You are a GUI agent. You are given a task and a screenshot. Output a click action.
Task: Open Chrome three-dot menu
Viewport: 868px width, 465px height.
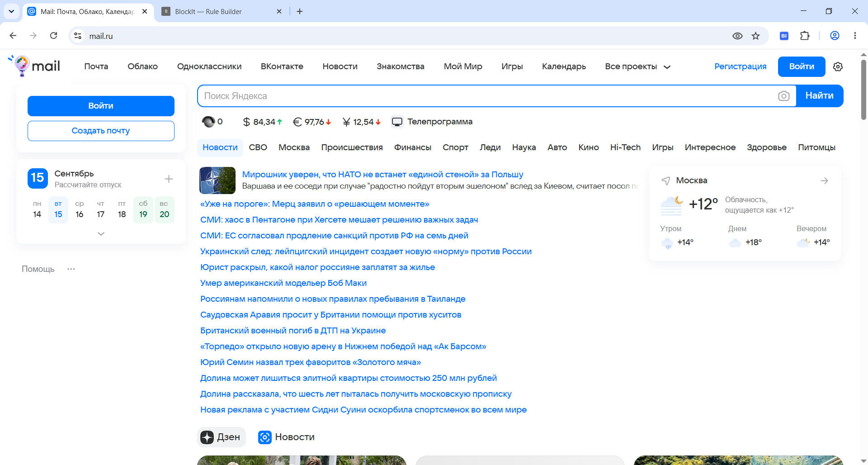pos(855,36)
